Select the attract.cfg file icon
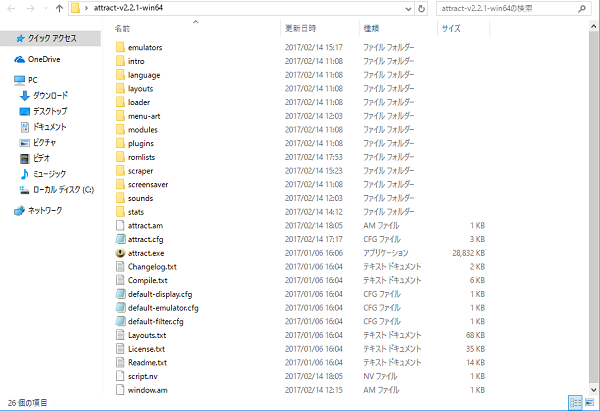600x411 pixels. coord(120,239)
